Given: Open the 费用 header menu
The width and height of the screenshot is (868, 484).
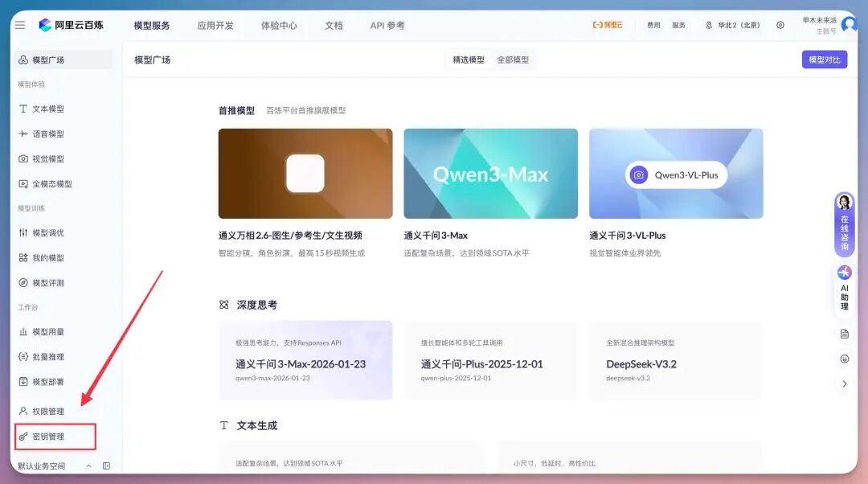Looking at the screenshot, I should click(x=653, y=25).
